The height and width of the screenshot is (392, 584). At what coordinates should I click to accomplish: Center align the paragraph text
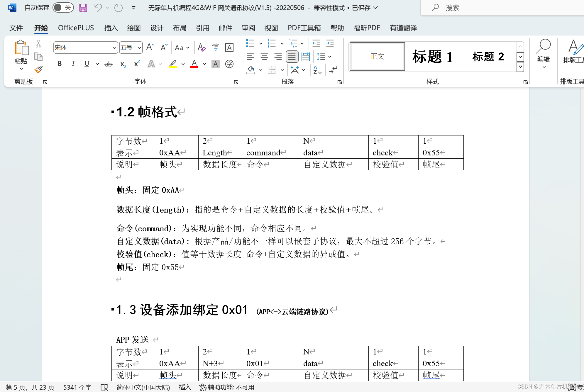264,56
